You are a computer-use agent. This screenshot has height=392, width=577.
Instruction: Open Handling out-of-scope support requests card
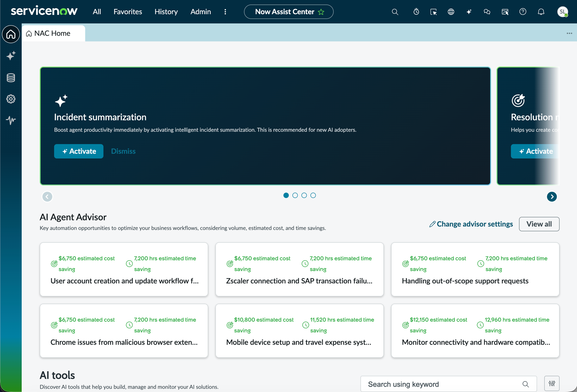click(475, 269)
